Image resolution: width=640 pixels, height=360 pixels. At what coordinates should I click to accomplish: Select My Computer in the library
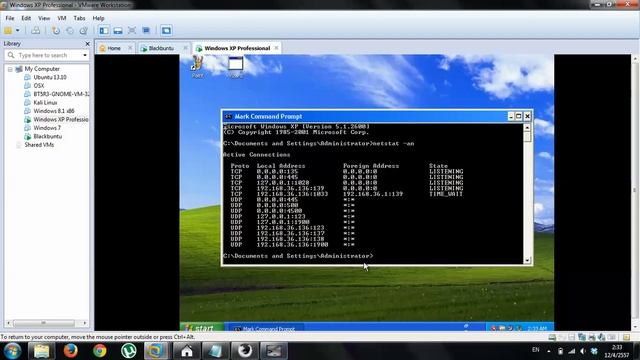(x=42, y=69)
